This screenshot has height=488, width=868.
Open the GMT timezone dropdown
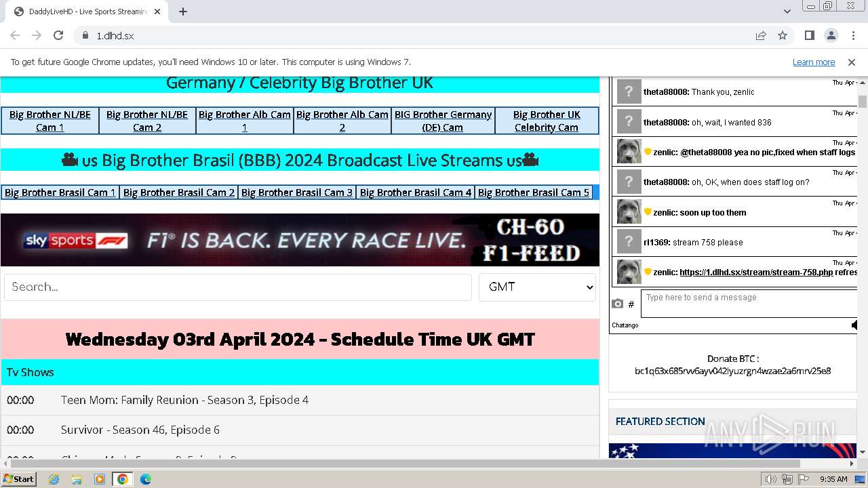[537, 287]
